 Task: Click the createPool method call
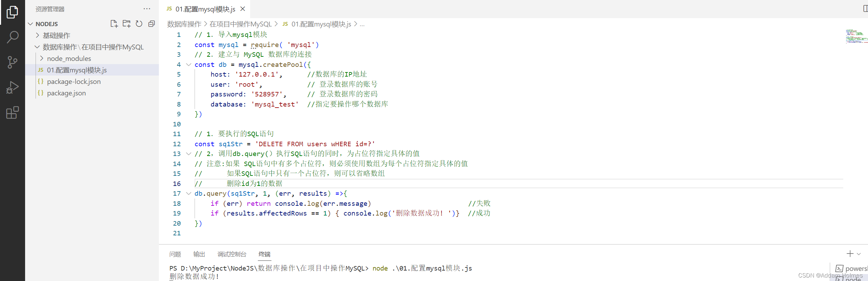[x=283, y=64]
